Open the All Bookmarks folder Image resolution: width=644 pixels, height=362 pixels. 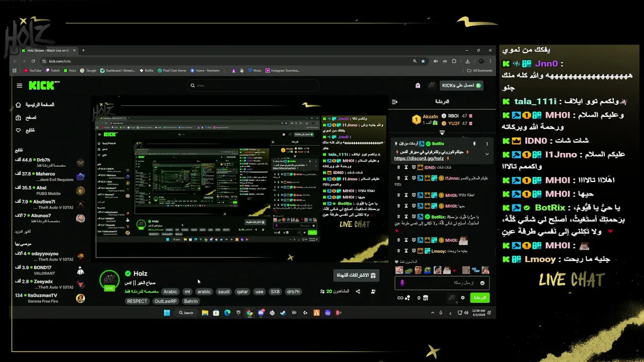479,70
